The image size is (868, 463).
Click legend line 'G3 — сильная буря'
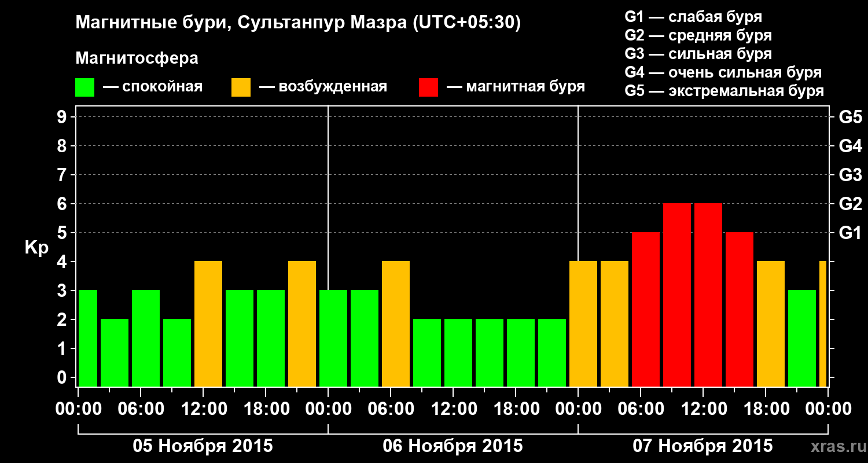click(698, 54)
